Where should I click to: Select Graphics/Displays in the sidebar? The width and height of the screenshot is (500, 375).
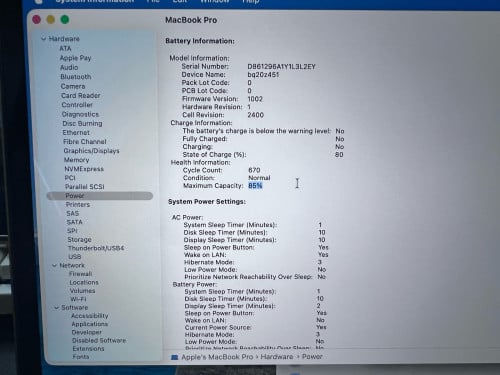click(91, 151)
